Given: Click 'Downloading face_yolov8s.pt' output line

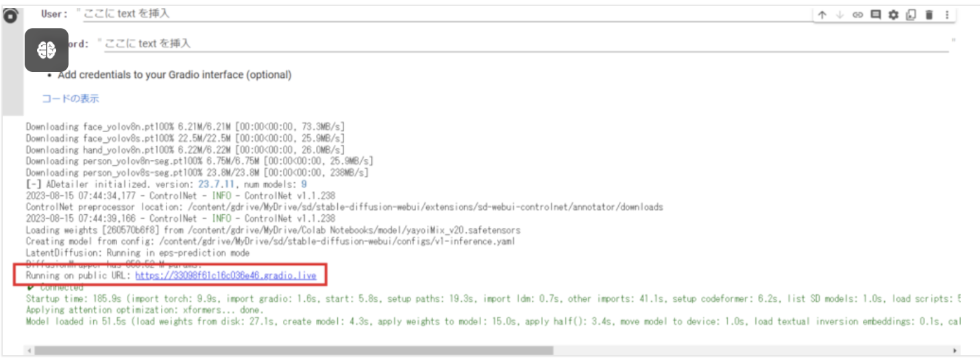Looking at the screenshot, I should [185, 138].
